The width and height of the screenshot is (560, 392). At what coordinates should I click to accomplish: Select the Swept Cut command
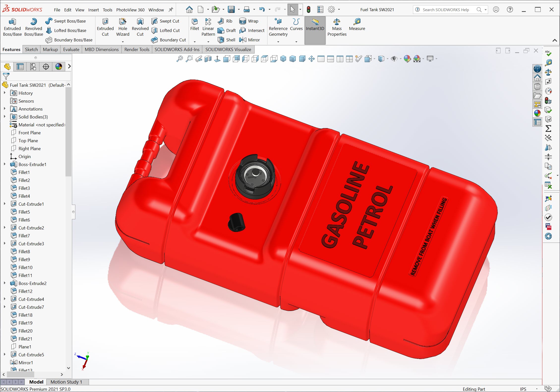point(165,21)
